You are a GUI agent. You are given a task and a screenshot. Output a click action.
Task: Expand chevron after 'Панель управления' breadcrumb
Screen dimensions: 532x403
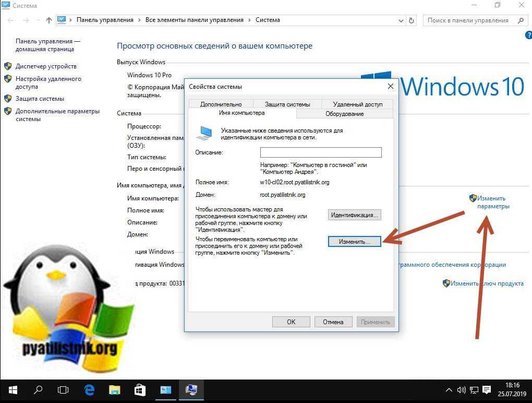(139, 20)
